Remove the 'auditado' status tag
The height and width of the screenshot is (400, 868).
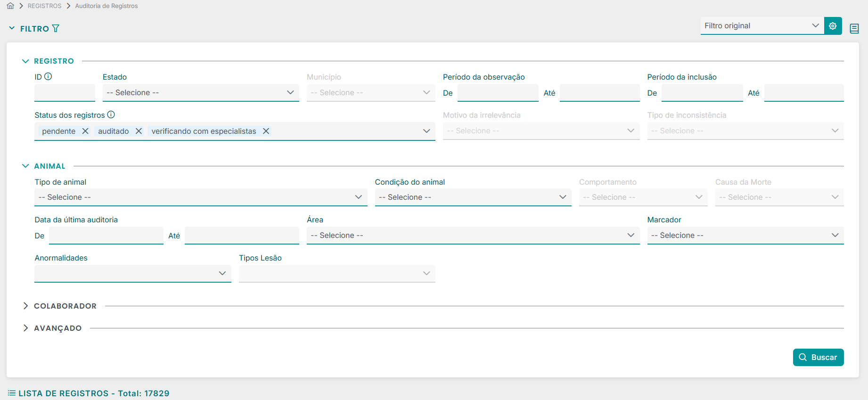tap(139, 131)
